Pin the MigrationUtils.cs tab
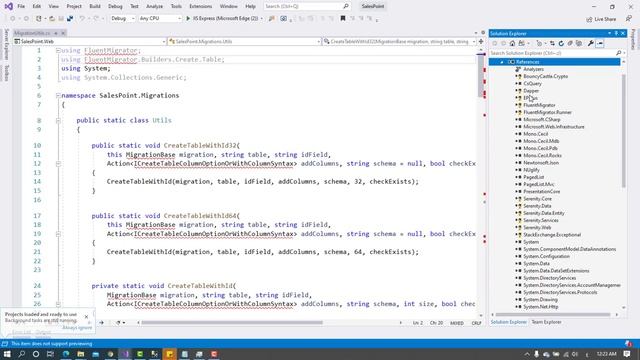The height and width of the screenshot is (360, 640). point(56,33)
